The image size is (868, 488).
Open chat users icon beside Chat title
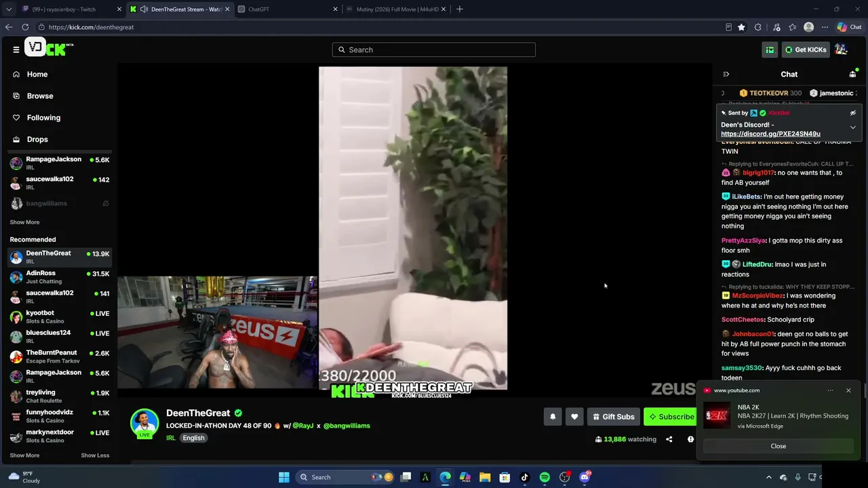point(852,75)
